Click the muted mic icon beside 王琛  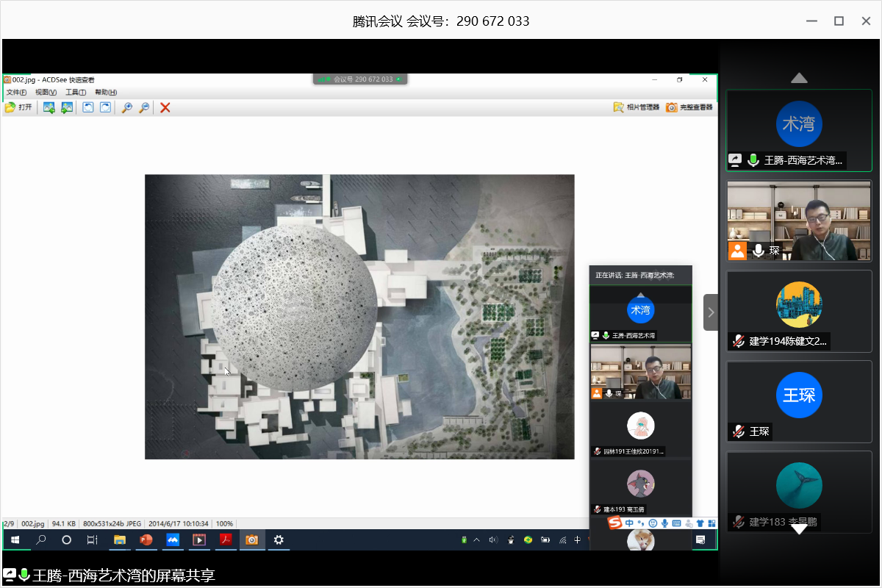(x=737, y=431)
